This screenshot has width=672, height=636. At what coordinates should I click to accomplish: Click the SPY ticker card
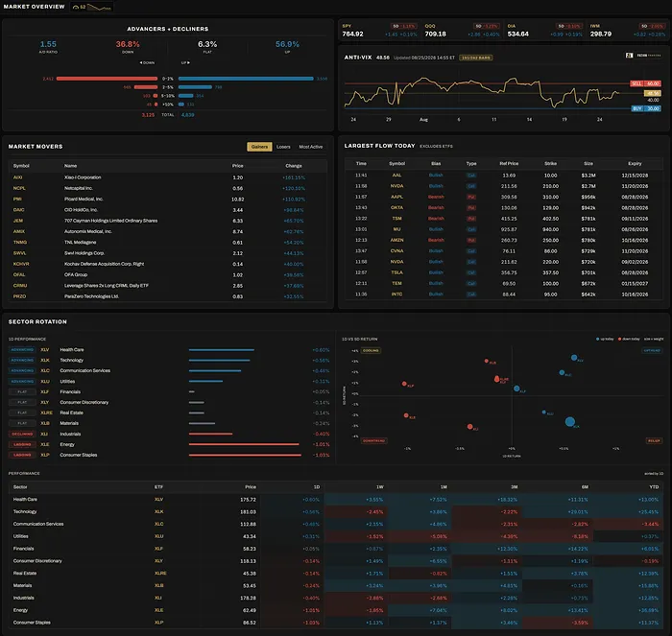pos(379,31)
